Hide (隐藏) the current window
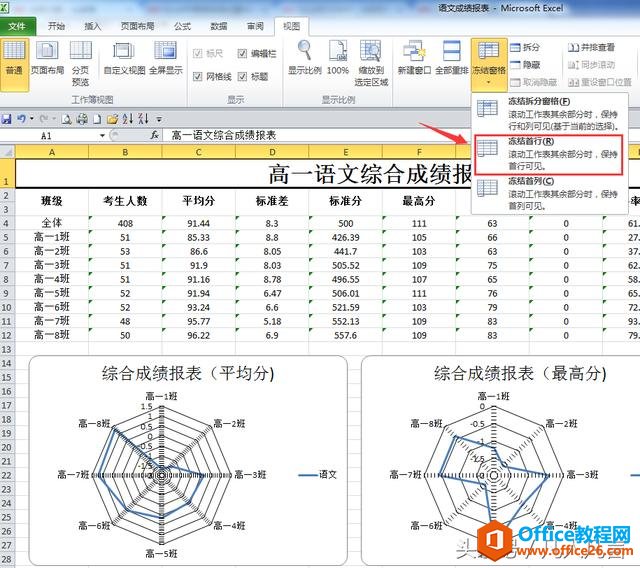 tap(525, 65)
